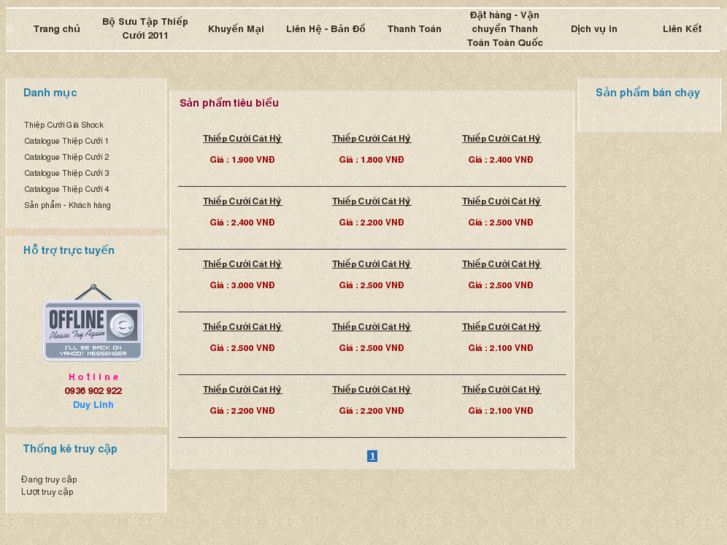Click price Giá : 3.000 VNĐ
Viewport: 727px width, 545px height.
[x=242, y=285]
